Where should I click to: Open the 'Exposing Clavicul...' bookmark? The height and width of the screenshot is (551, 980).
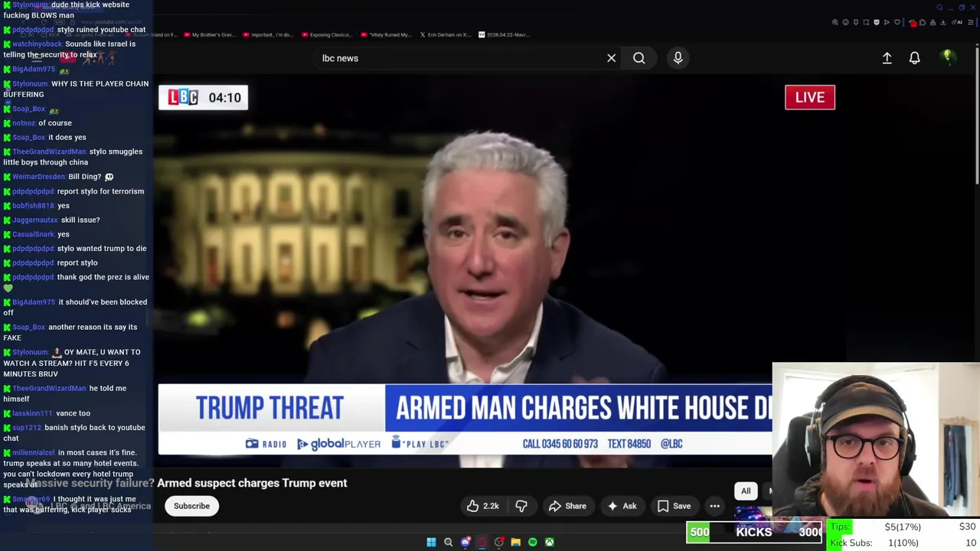pyautogui.click(x=328, y=34)
